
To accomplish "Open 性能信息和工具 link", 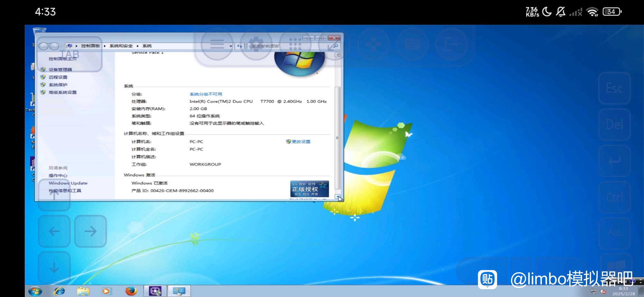I will (x=65, y=191).
